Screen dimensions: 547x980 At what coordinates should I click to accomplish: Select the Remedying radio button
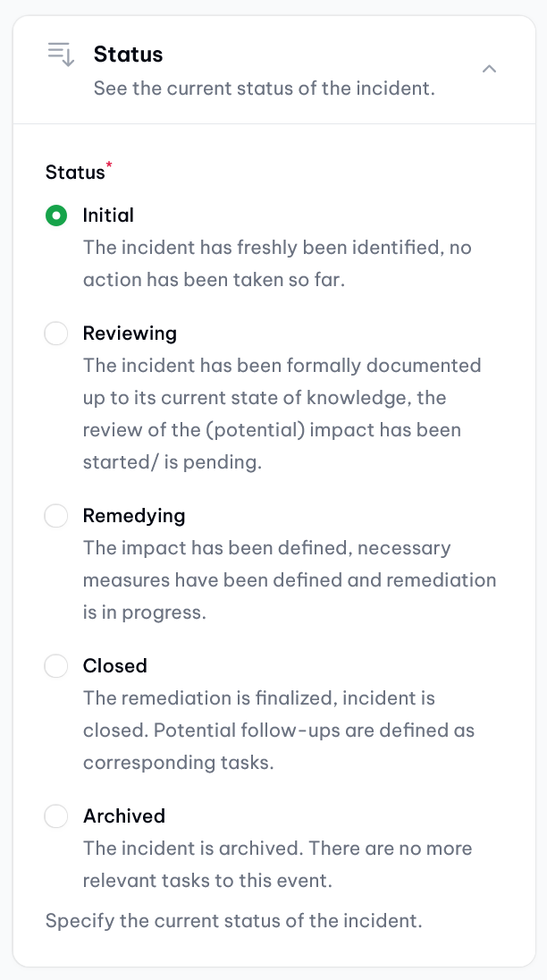(56, 516)
